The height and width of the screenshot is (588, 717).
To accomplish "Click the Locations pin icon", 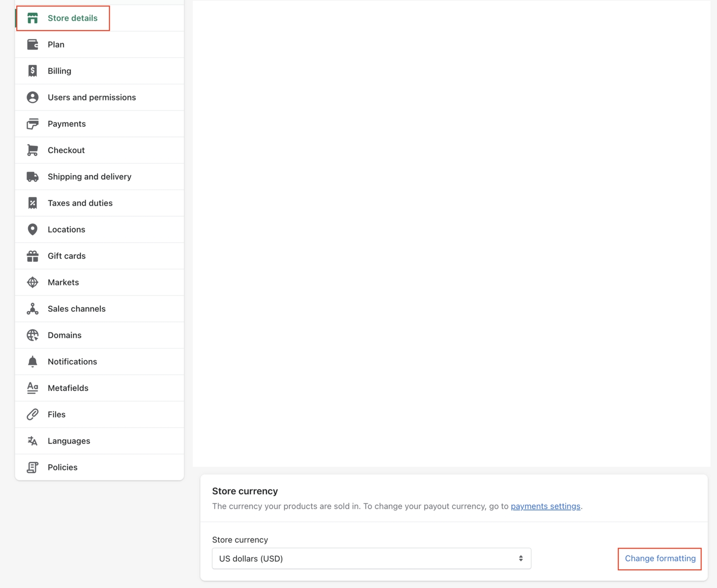I will pyautogui.click(x=32, y=229).
